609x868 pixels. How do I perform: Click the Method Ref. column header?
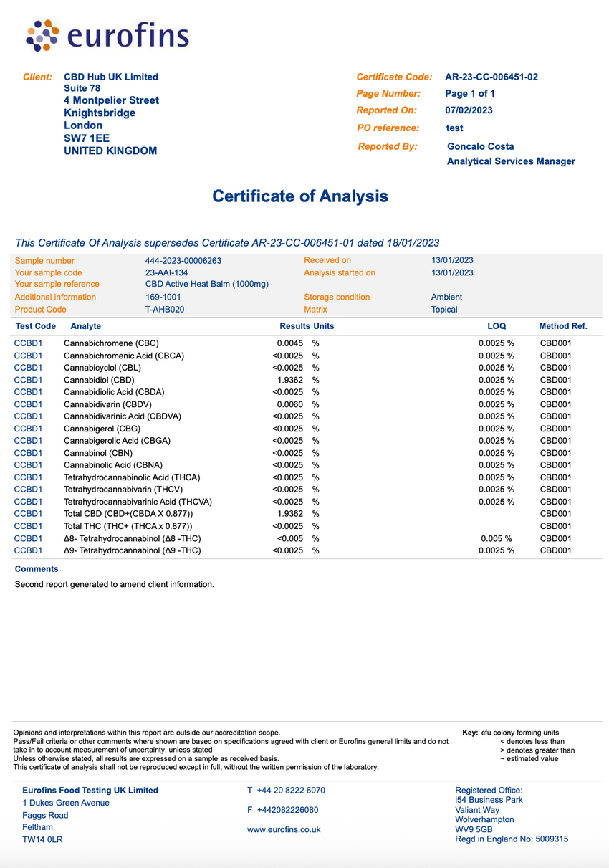562,326
